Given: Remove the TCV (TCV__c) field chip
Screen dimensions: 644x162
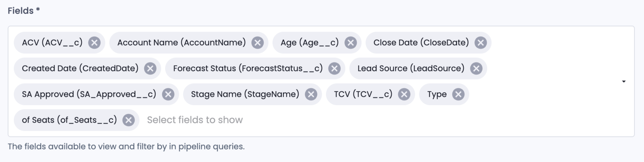Looking at the screenshot, I should 404,94.
